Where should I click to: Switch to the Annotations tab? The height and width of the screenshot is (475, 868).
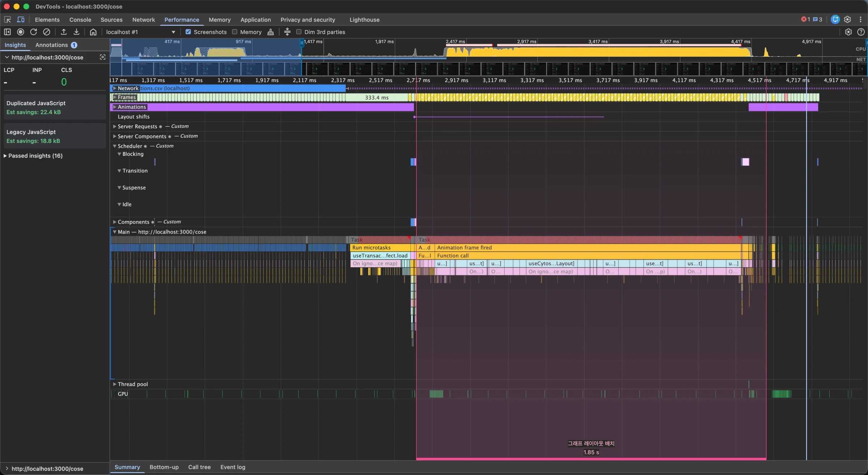click(x=52, y=45)
